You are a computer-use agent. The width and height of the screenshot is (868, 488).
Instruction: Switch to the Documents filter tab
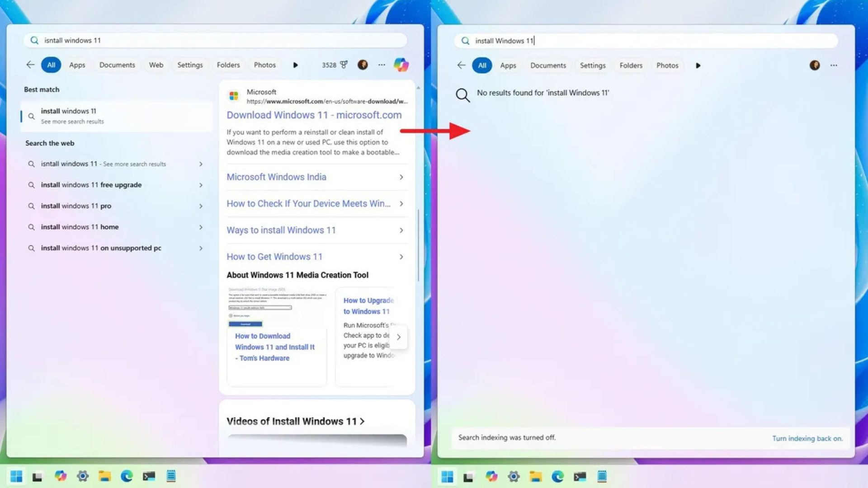point(117,65)
